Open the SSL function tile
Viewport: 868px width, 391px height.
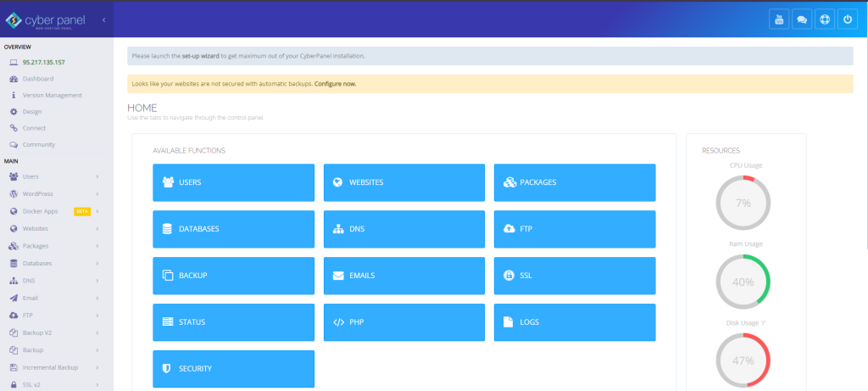575,276
